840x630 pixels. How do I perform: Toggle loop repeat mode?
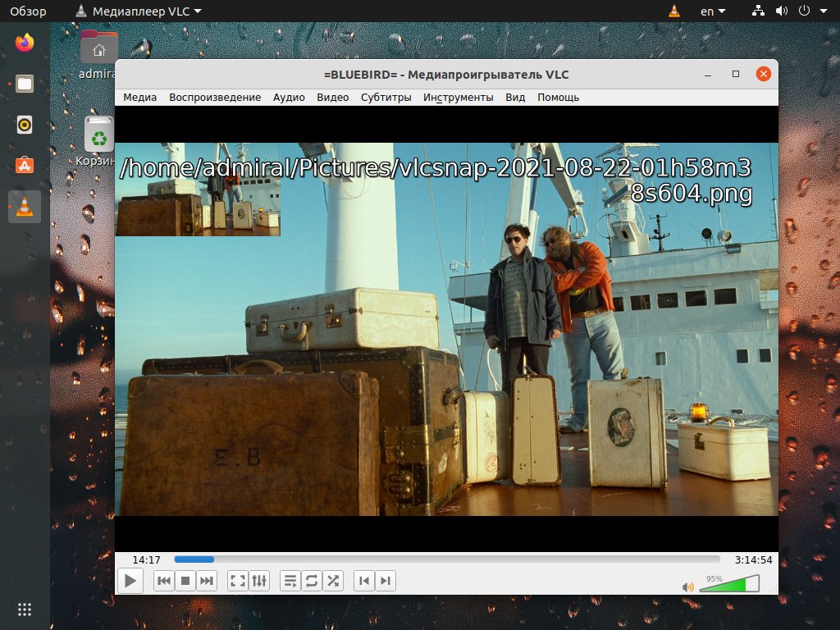tap(311, 581)
